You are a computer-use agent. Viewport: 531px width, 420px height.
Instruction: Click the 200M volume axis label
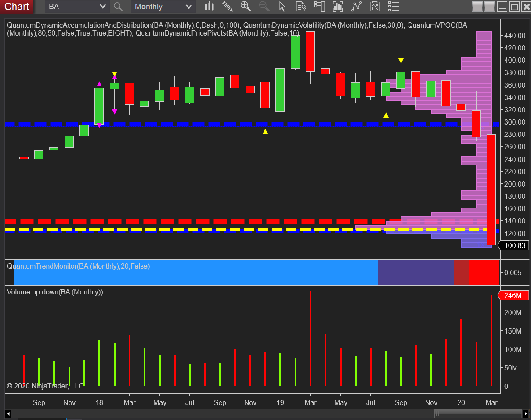513,312
